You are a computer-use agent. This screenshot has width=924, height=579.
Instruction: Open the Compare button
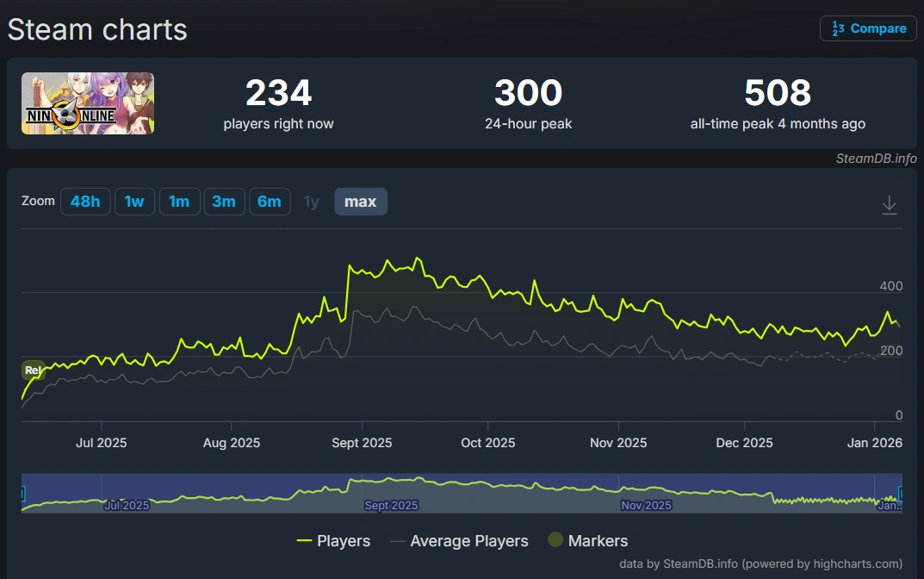point(868,28)
